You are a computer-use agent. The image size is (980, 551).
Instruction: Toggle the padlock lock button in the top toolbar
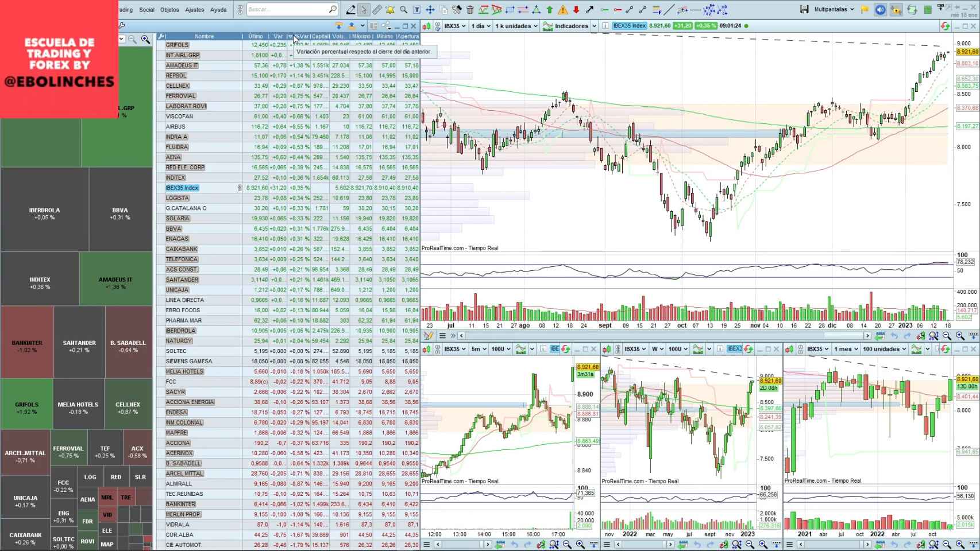(x=896, y=9)
